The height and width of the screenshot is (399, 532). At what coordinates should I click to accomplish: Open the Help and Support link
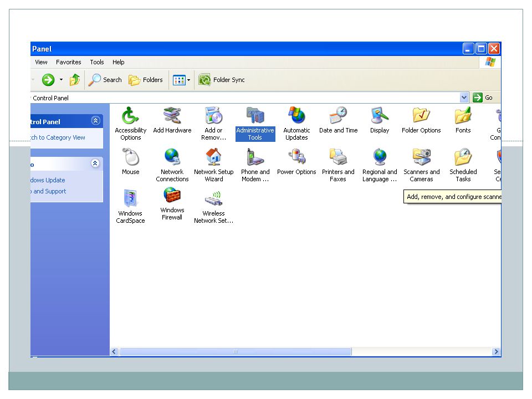point(48,191)
